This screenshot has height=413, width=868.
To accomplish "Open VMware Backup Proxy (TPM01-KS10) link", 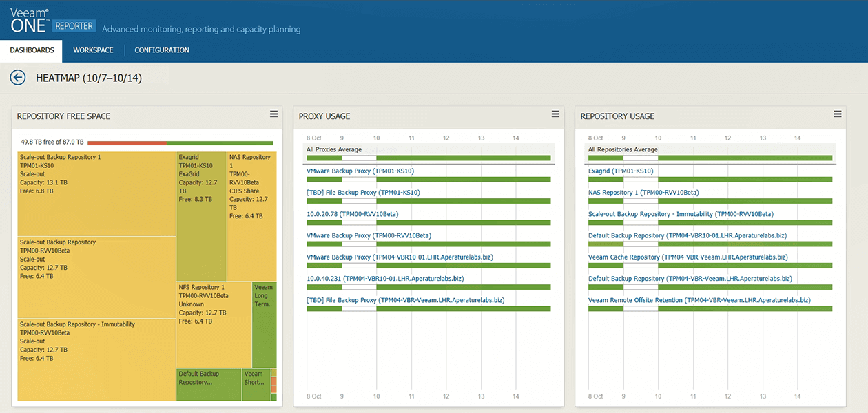I will click(x=360, y=171).
